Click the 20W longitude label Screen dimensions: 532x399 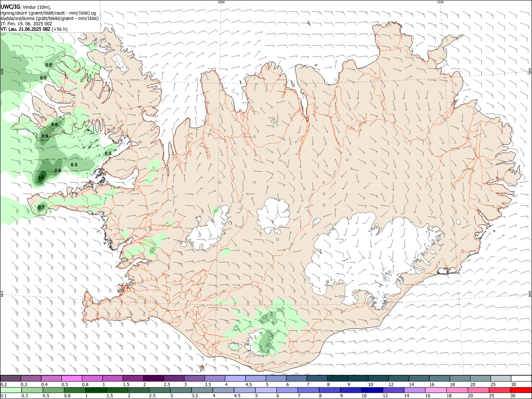221,2
